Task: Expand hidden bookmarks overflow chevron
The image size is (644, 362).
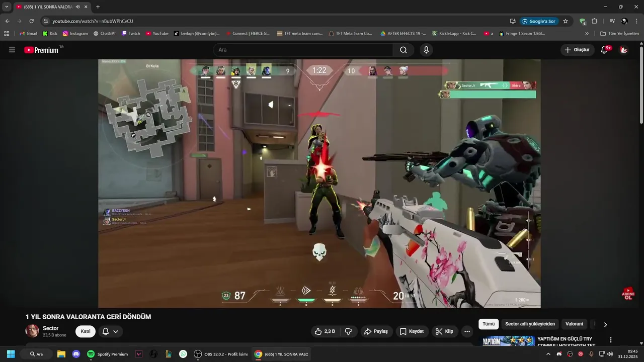Action: [x=587, y=33]
